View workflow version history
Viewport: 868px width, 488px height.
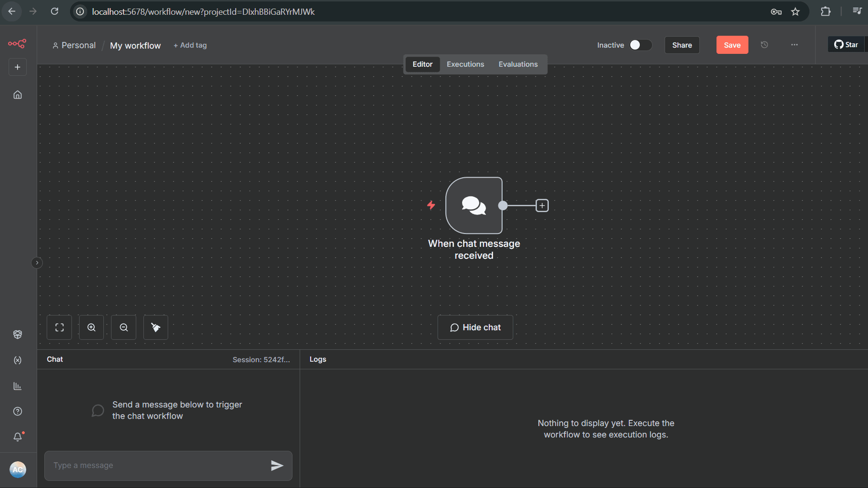pyautogui.click(x=765, y=44)
